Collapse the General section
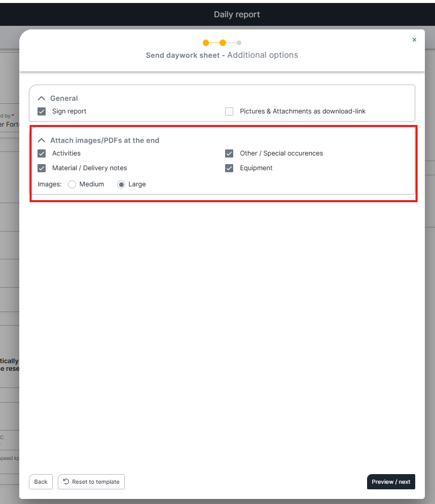435x504 pixels. pos(42,98)
